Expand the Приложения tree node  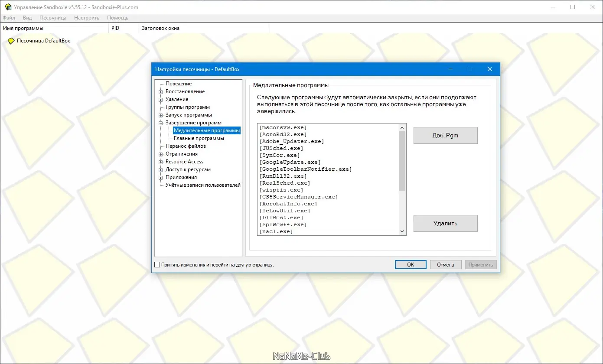tap(161, 178)
